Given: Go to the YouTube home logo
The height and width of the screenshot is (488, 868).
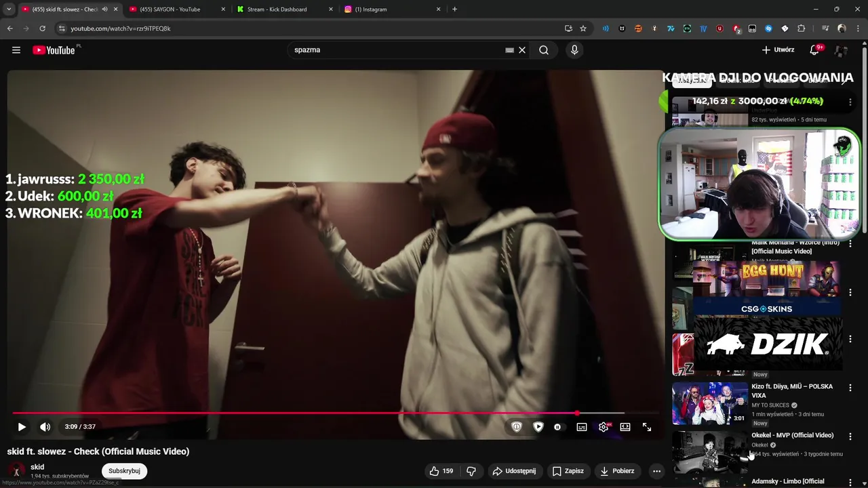Looking at the screenshot, I should (54, 50).
